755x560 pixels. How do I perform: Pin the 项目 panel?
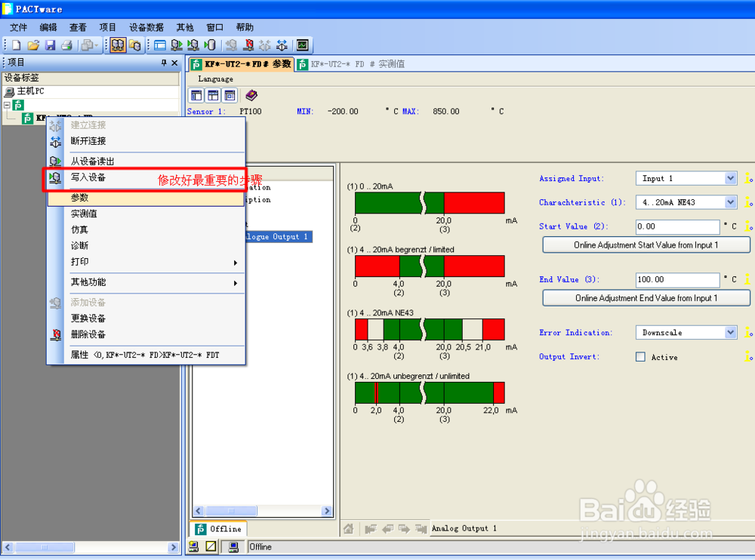[164, 63]
